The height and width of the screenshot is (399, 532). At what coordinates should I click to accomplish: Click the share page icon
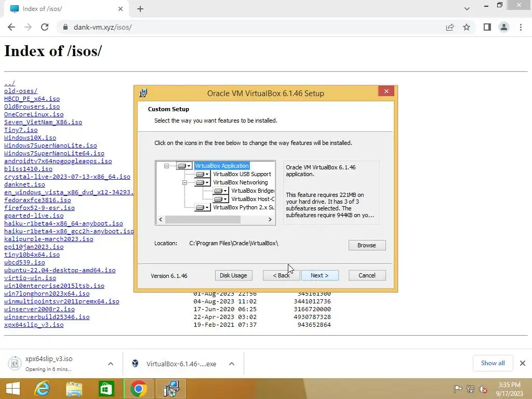point(450,27)
